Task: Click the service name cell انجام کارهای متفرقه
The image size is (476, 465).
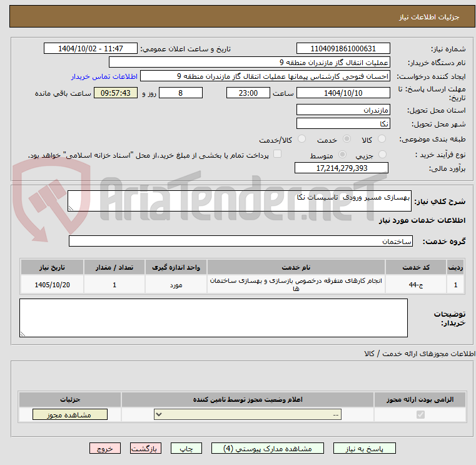Action: tap(296, 285)
